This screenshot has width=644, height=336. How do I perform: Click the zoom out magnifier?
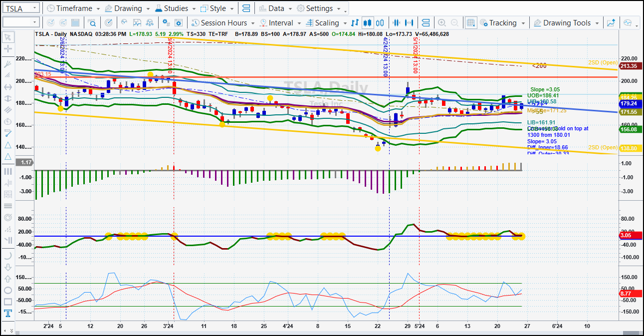click(454, 23)
